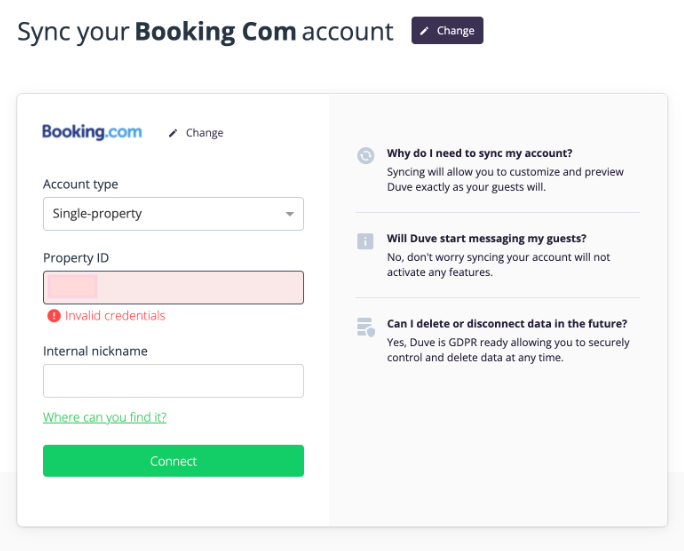
Task: Click the 'Why do I need to sync' heading
Action: pos(479,154)
